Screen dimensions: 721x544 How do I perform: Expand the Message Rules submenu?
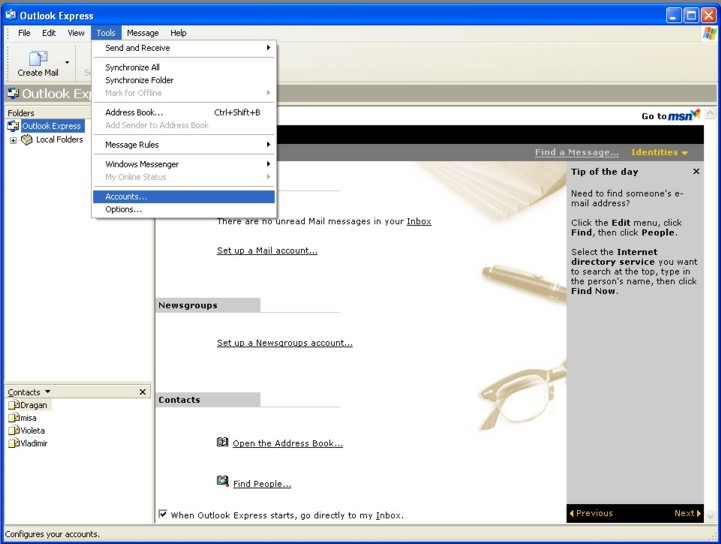click(184, 144)
